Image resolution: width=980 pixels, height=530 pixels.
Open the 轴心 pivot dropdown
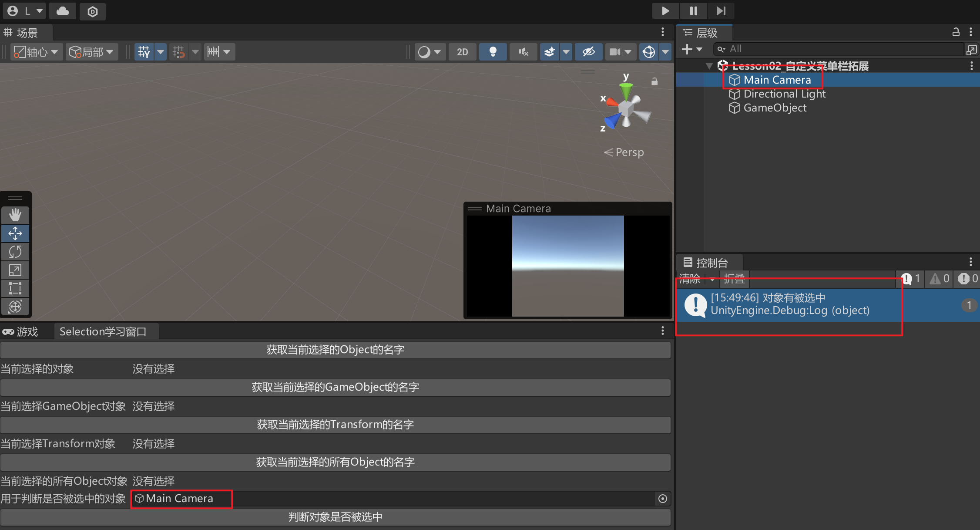click(x=37, y=52)
